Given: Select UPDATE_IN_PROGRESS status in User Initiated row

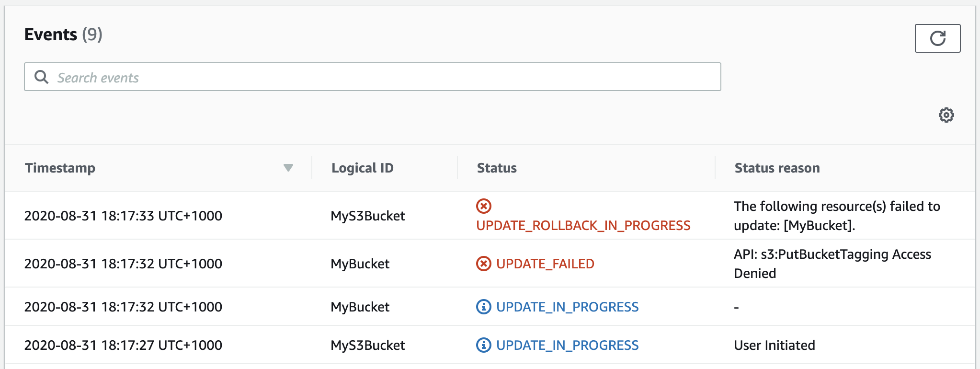Looking at the screenshot, I should 568,346.
